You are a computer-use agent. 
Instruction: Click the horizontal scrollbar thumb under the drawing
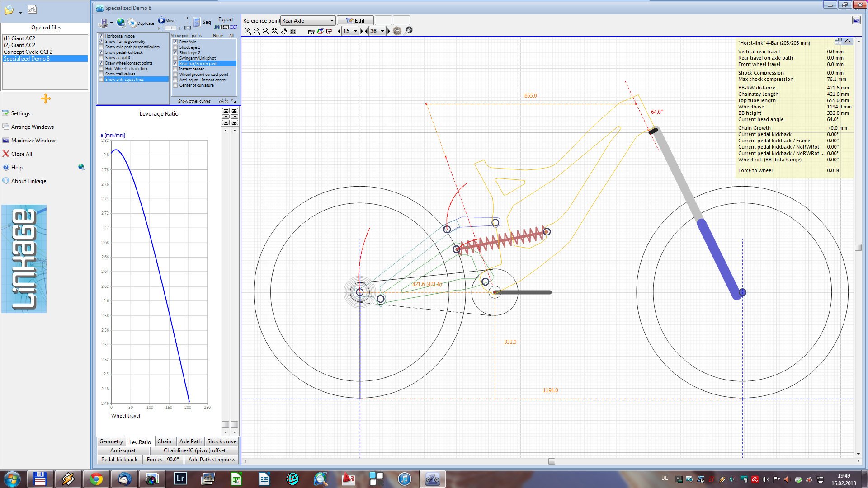point(552,461)
